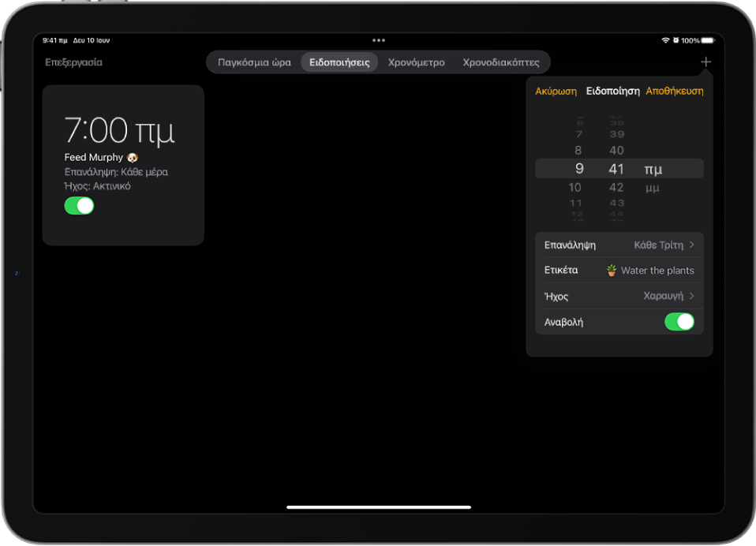756x546 pixels.
Task: Tap Επεξεργασία edit button
Action: (73, 62)
